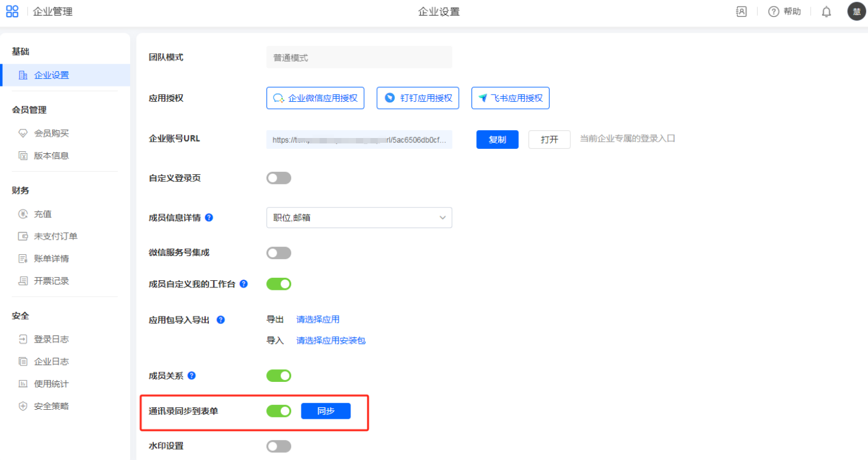Click the help icon next to 成员关系

[x=191, y=375]
